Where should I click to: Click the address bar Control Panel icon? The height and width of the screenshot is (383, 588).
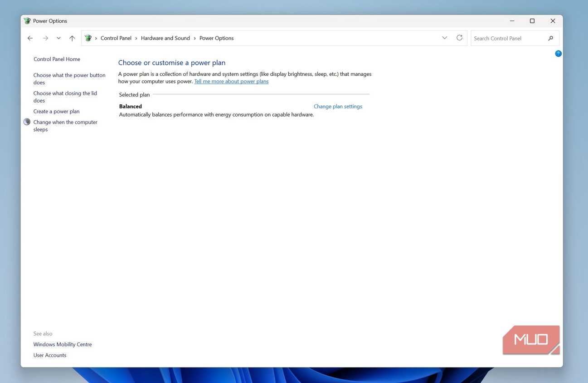click(x=88, y=38)
